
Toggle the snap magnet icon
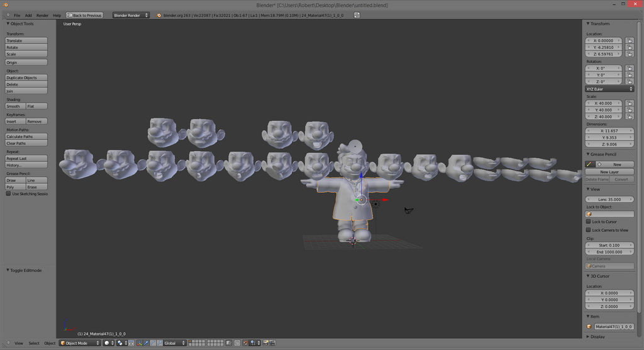pyautogui.click(x=245, y=343)
